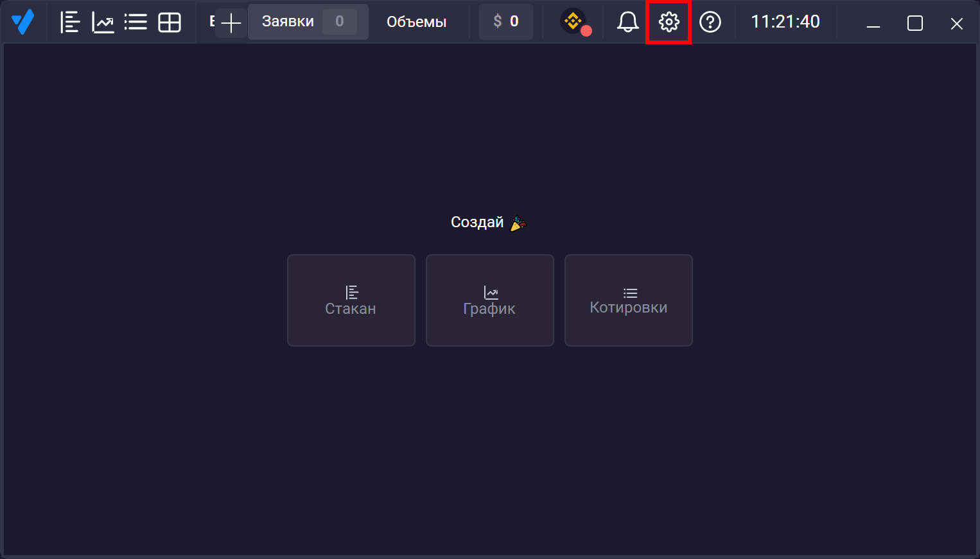Image resolution: width=980 pixels, height=559 pixels.
Task: Create a Котировки quotes widget
Action: click(x=628, y=300)
